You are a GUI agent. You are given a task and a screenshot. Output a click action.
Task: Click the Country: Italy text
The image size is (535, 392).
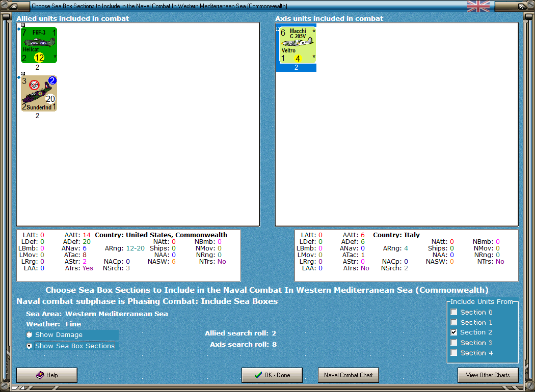[396, 235]
